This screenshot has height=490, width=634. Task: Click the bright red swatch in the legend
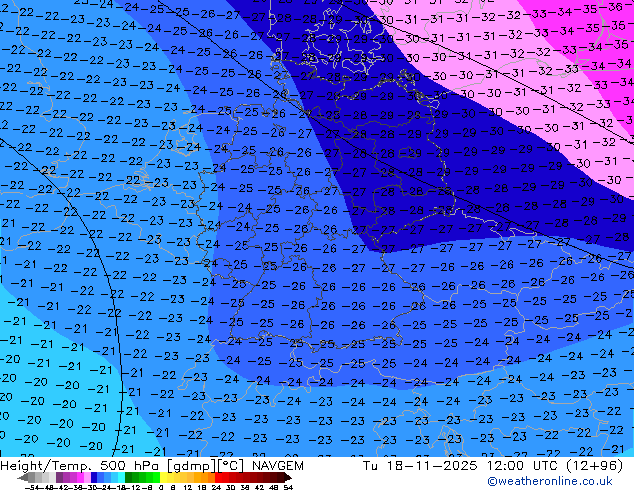click(218, 477)
